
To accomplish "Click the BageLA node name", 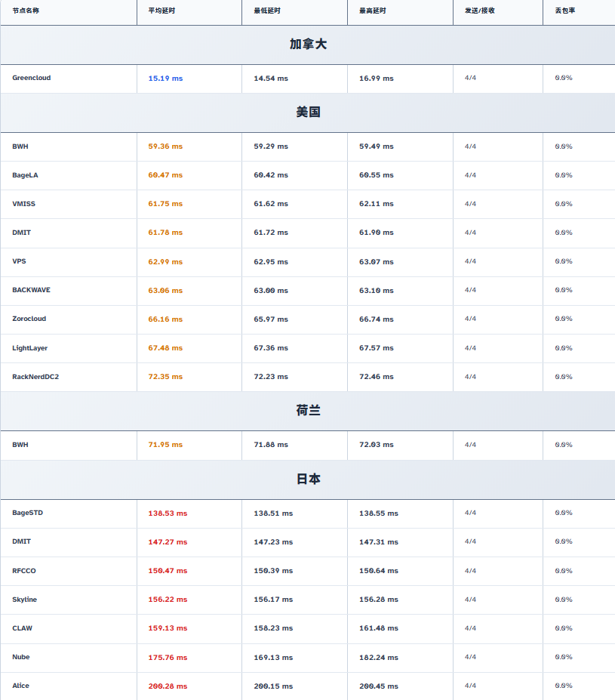I will pyautogui.click(x=25, y=175).
